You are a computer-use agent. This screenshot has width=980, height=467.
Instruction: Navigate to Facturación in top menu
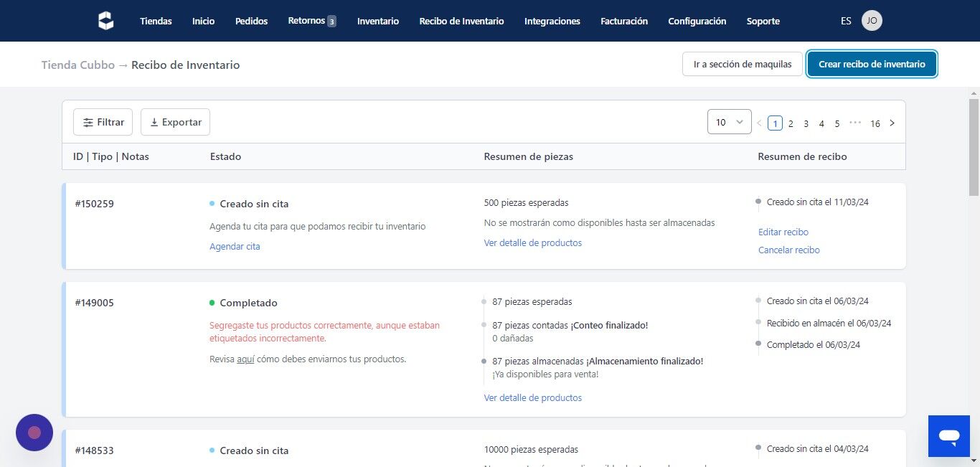pyautogui.click(x=624, y=21)
